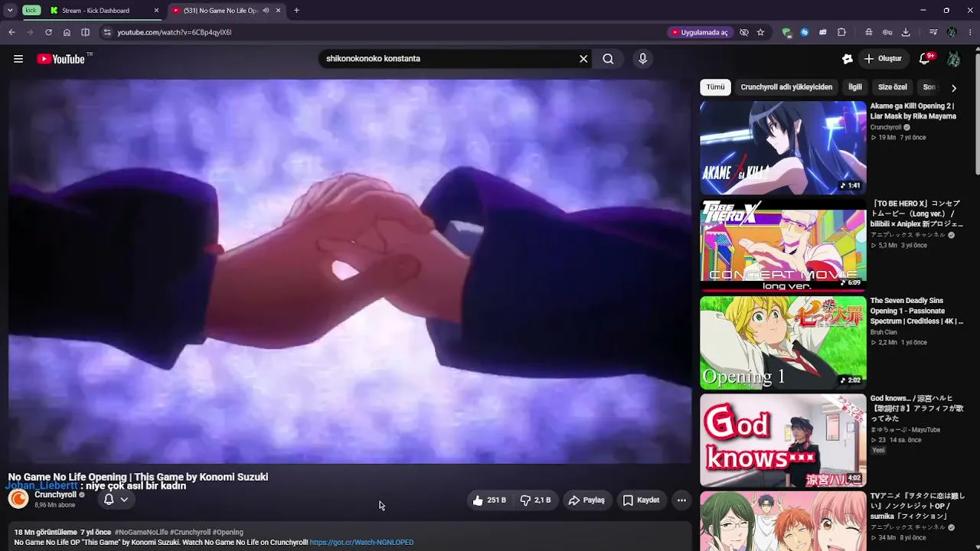The height and width of the screenshot is (551, 980).
Task: Open Crunchyroll channel name link
Action: coord(55,495)
